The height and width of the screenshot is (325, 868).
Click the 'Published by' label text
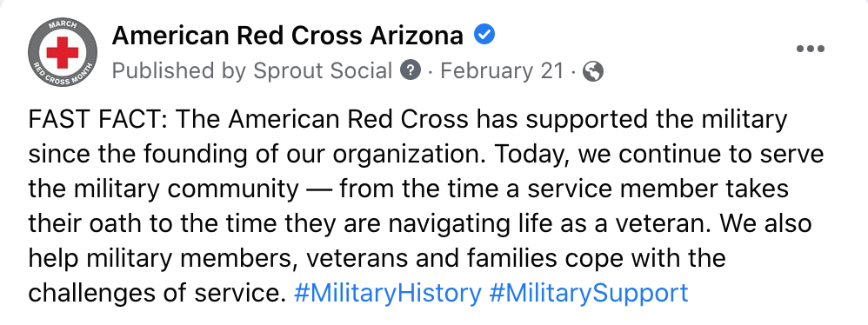tap(179, 71)
